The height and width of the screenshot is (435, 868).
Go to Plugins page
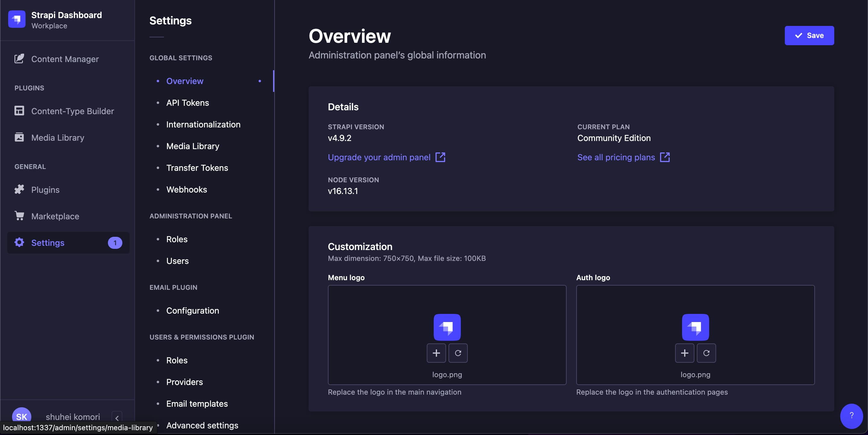pyautogui.click(x=45, y=189)
